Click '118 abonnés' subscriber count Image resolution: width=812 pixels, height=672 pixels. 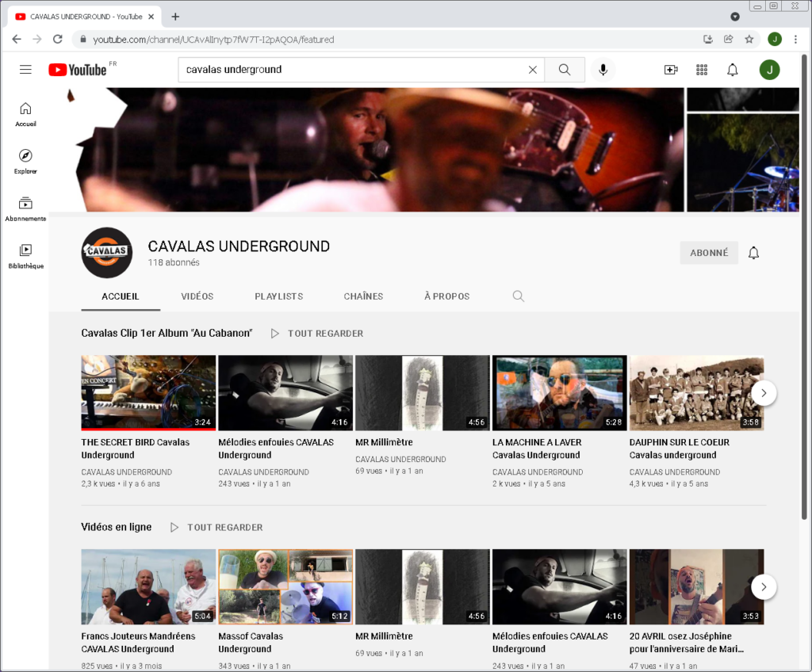174,262
